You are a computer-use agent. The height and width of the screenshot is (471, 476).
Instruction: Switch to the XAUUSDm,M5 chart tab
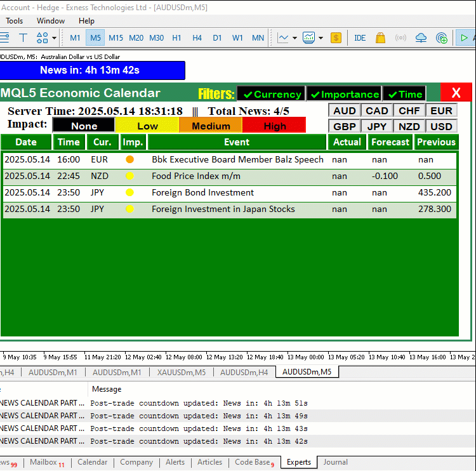click(182, 373)
